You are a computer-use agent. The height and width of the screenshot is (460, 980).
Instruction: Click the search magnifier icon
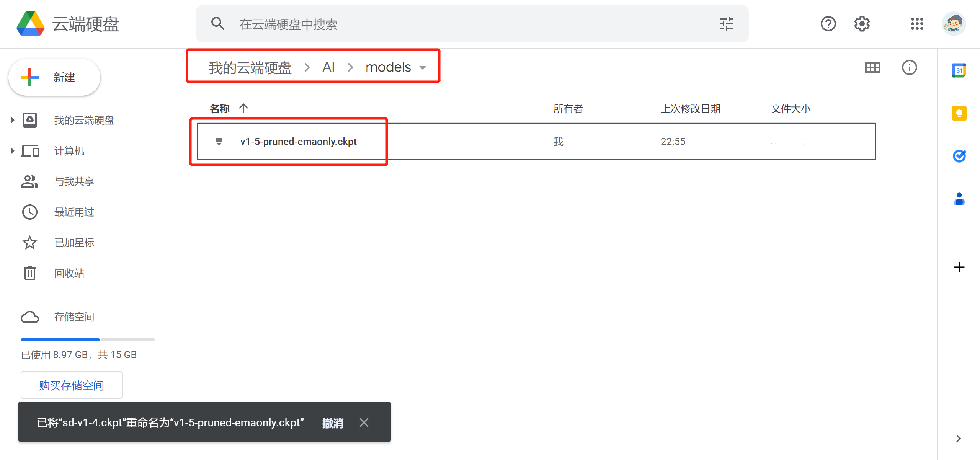218,24
